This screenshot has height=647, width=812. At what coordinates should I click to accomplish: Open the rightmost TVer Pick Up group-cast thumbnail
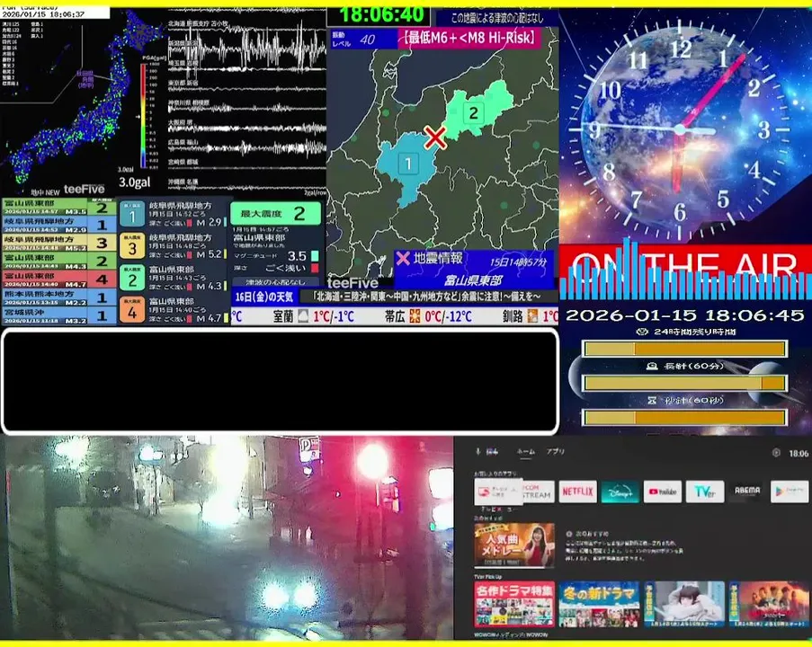[769, 604]
